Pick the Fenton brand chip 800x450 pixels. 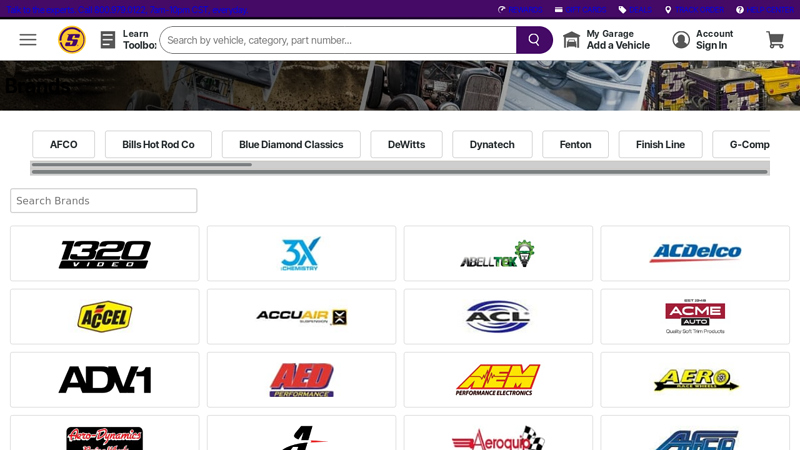click(576, 144)
